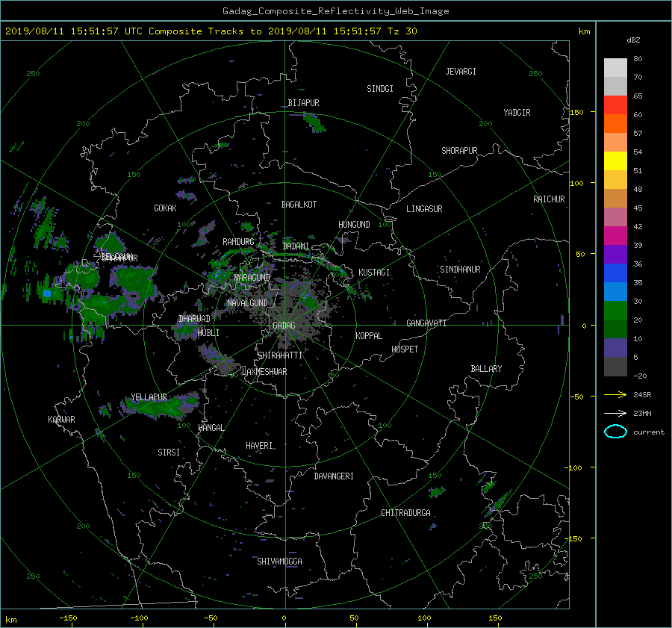The width and height of the screenshot is (672, 628).
Task: Click the YADGIR city label
Action: [517, 113]
